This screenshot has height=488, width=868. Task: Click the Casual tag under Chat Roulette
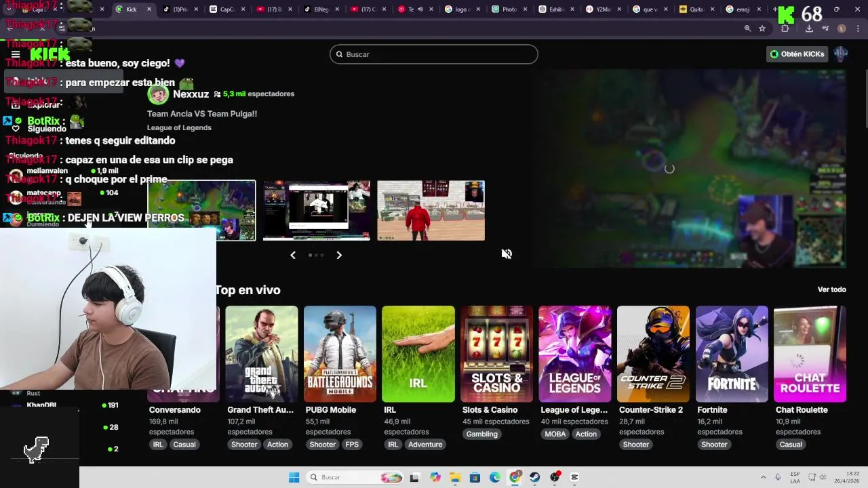point(791,445)
